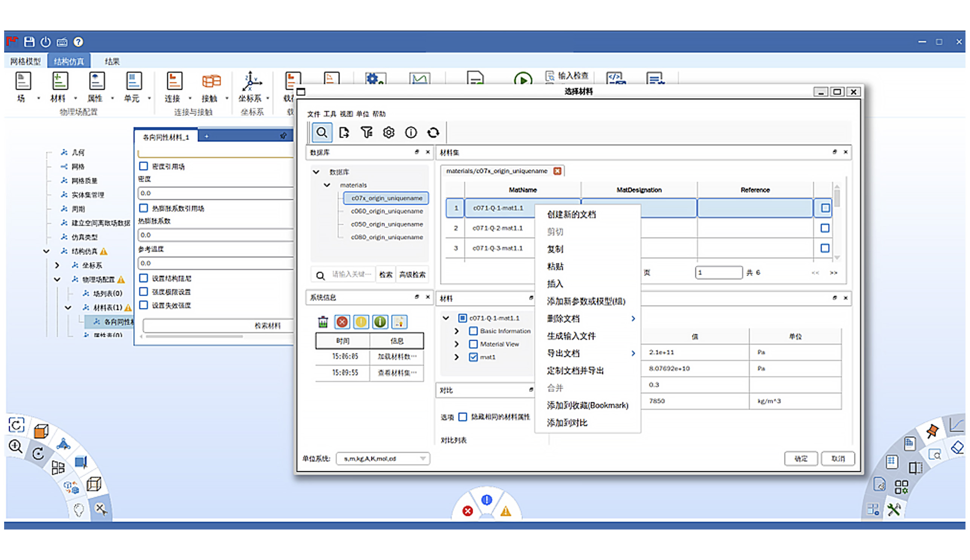
Task: Switch to the 网格模型 tab
Action: coord(25,61)
